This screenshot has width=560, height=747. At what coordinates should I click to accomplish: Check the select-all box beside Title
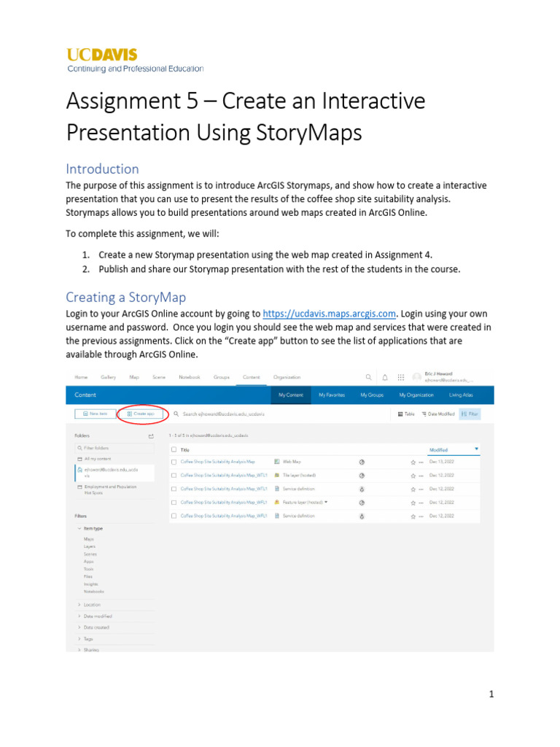click(x=174, y=449)
